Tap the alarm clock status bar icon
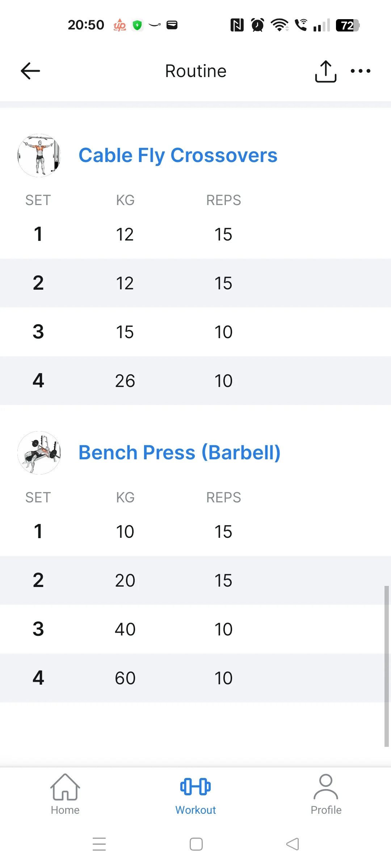The height and width of the screenshot is (868, 391). point(257,25)
